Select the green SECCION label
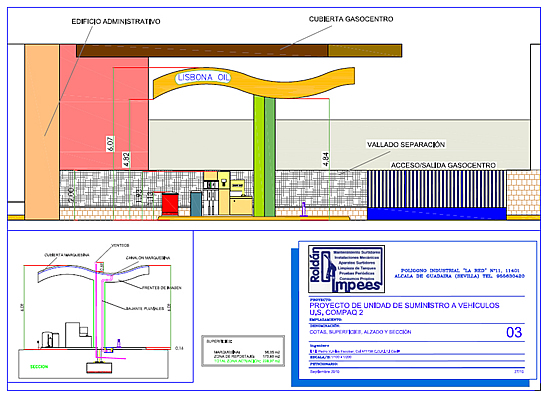The width and height of the screenshot is (550, 398). pyautogui.click(x=39, y=367)
